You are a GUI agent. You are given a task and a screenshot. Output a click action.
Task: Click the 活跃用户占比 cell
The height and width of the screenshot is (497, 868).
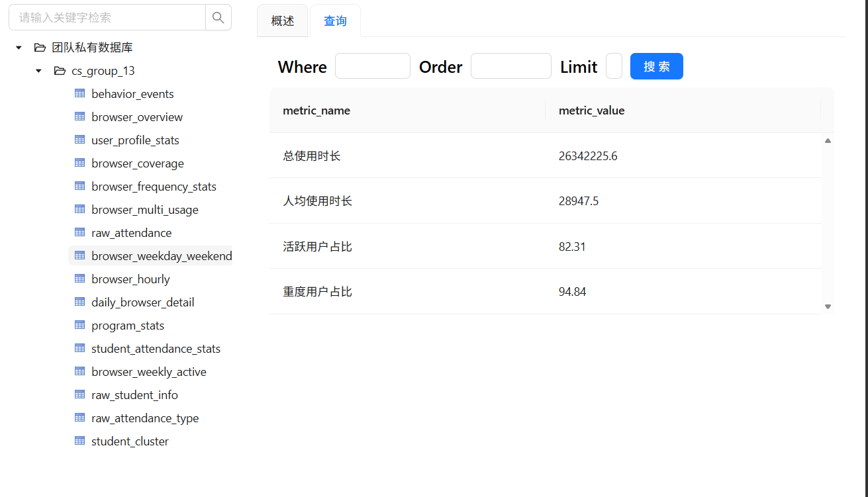(407, 246)
